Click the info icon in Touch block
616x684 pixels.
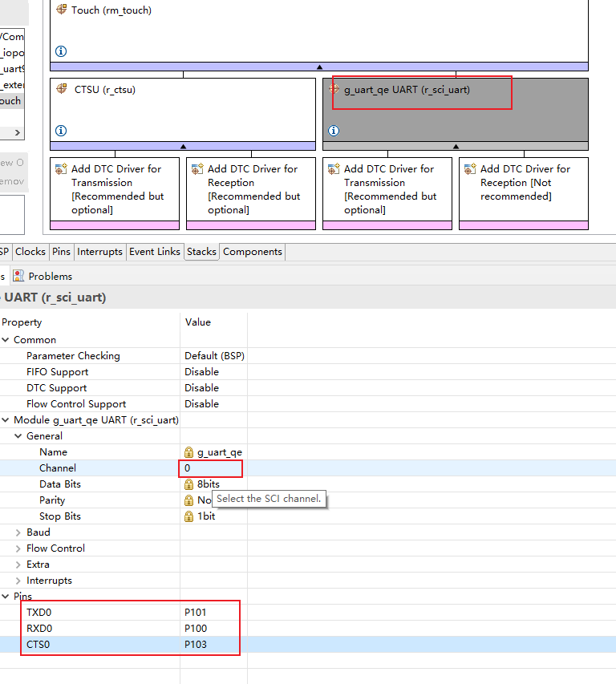61,51
